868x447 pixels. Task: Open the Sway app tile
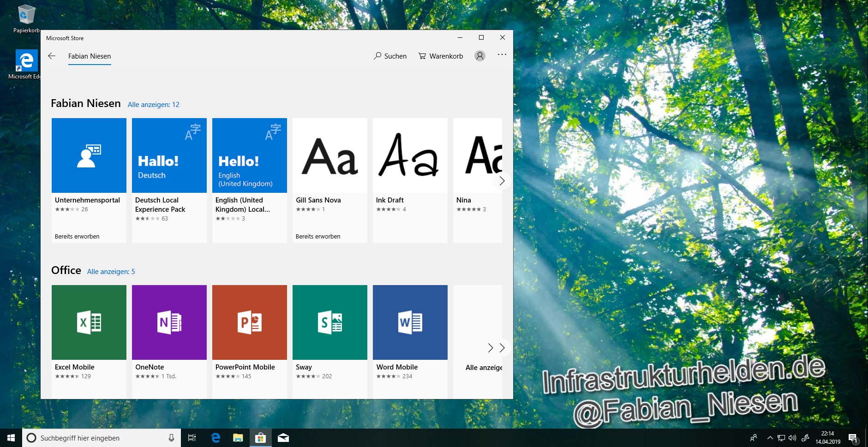pyautogui.click(x=330, y=341)
